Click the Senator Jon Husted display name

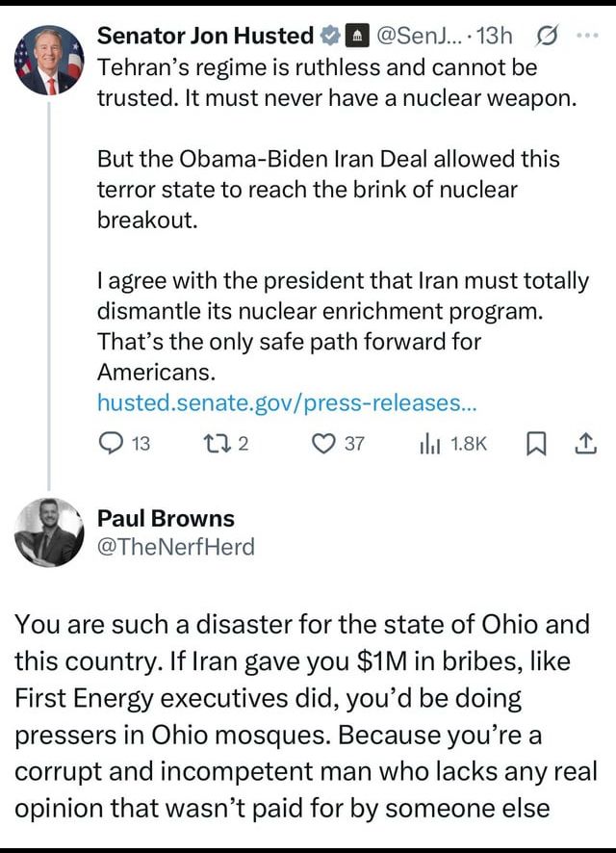(x=206, y=37)
